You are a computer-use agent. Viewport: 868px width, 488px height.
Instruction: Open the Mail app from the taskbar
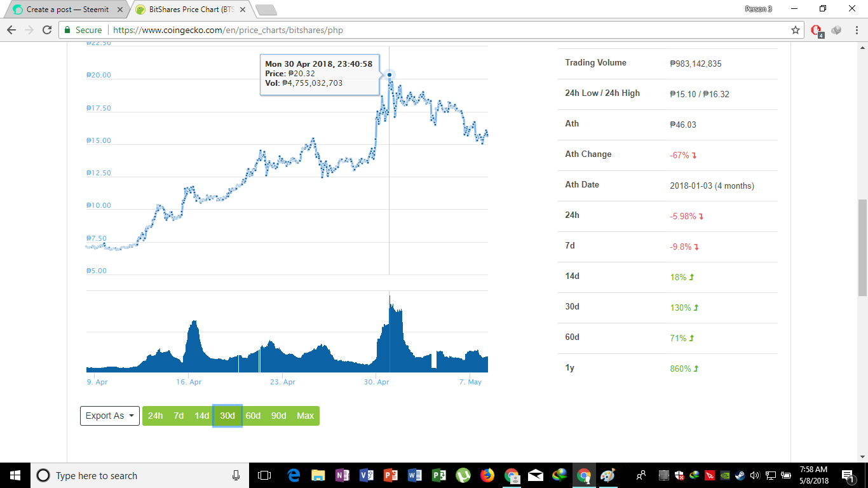[536, 475]
